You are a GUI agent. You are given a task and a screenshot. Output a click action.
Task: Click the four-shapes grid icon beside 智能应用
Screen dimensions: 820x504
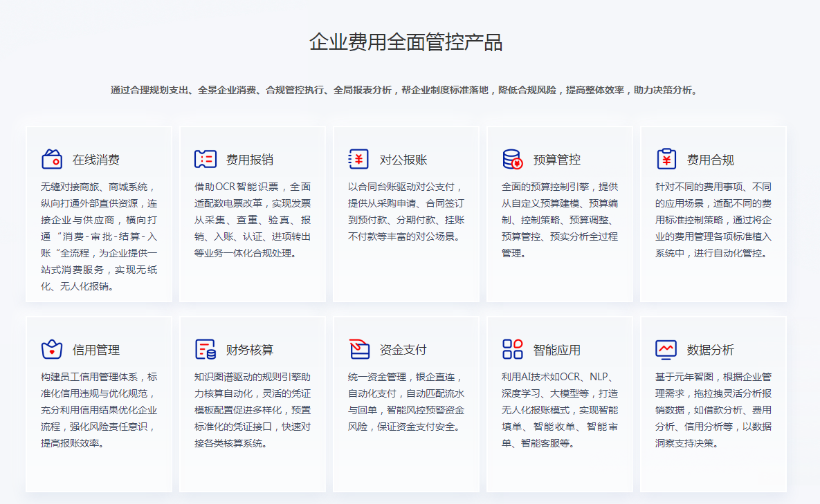(x=513, y=349)
